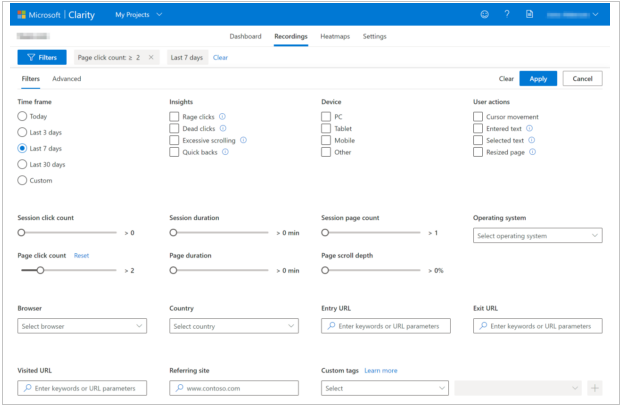623x408 pixels.
Task: Open the user account dropdown
Action: click(573, 15)
